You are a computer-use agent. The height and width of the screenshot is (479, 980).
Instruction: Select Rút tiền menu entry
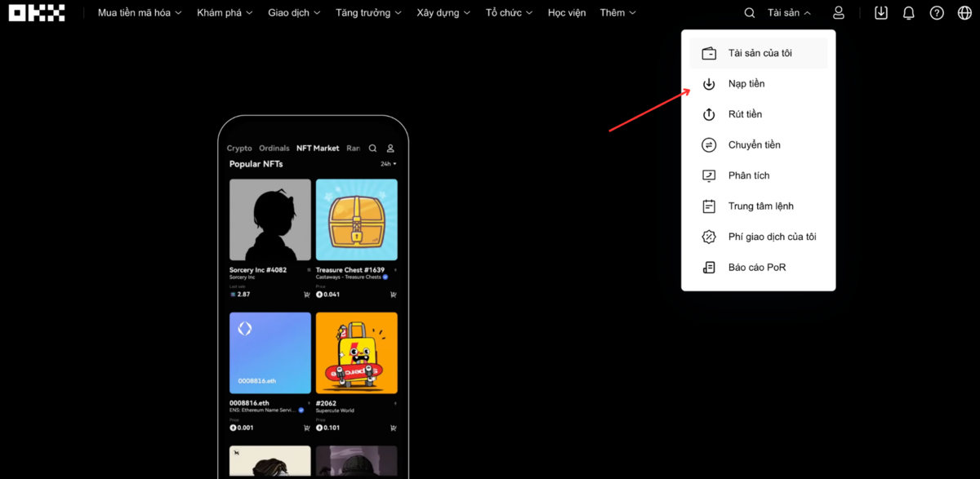pyautogui.click(x=758, y=114)
